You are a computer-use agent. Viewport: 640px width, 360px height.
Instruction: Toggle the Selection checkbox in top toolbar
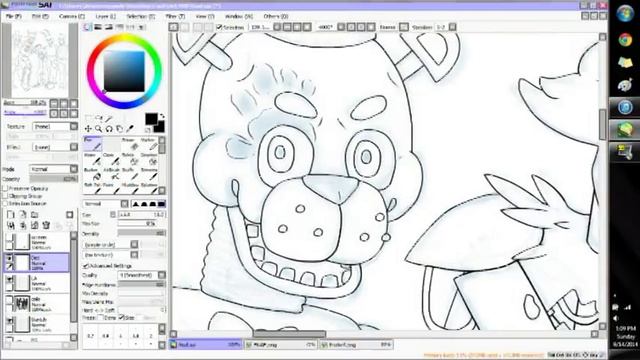[219, 27]
